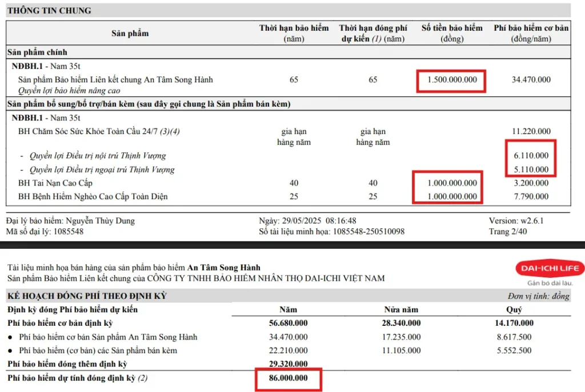Screen dimensions: 585x392
Task: Click 'BH Chăm Sóc Sức Khỏe Toàn Cầu 24/7'
Action: click(99, 131)
